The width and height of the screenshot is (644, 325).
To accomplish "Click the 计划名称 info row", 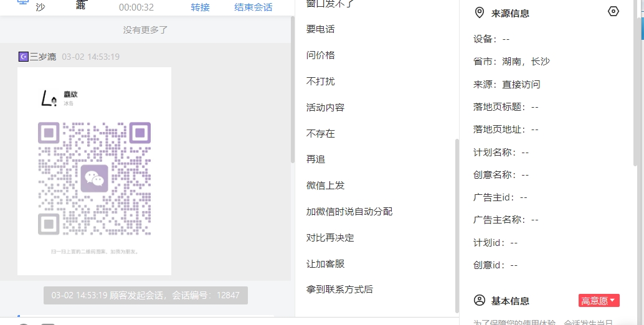I will pos(501,153).
